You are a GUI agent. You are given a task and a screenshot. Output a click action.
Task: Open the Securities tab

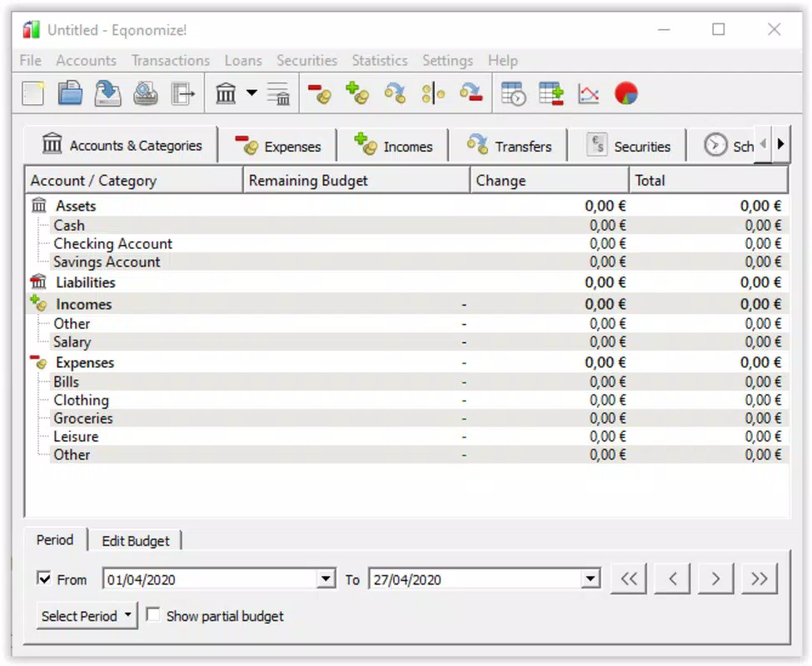[627, 146]
